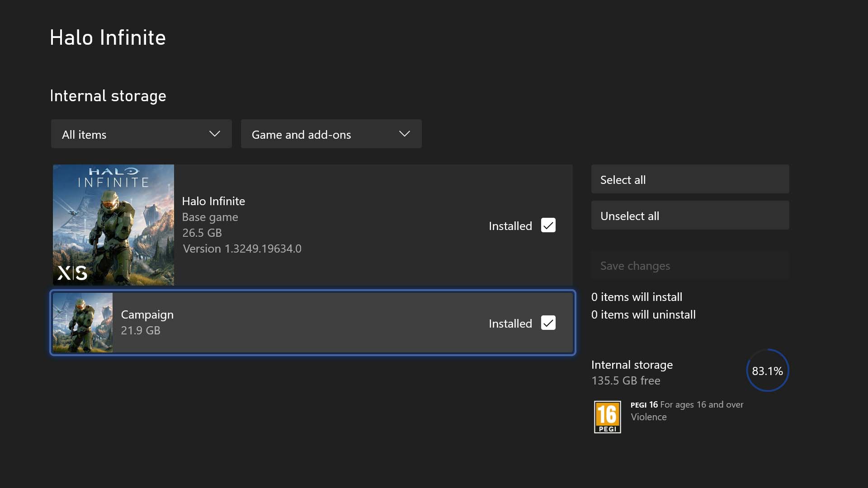Click the 83.1% storage usage ring
The width and height of the screenshot is (868, 488).
point(767,371)
